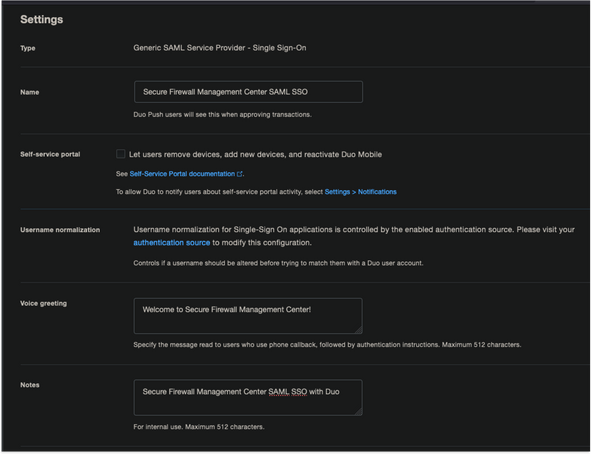Click 'Specify the message read to users' hint
The width and height of the screenshot is (592, 454).
(327, 344)
